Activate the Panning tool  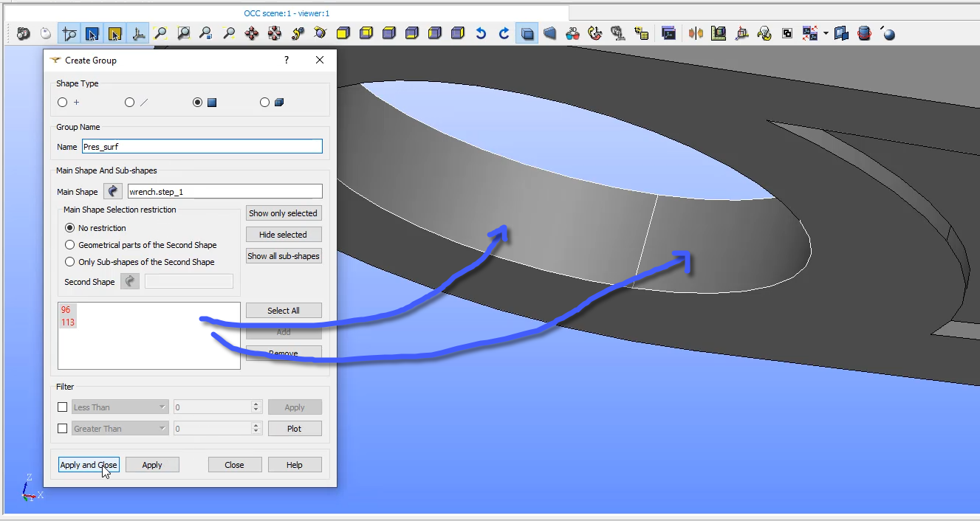[x=251, y=32]
